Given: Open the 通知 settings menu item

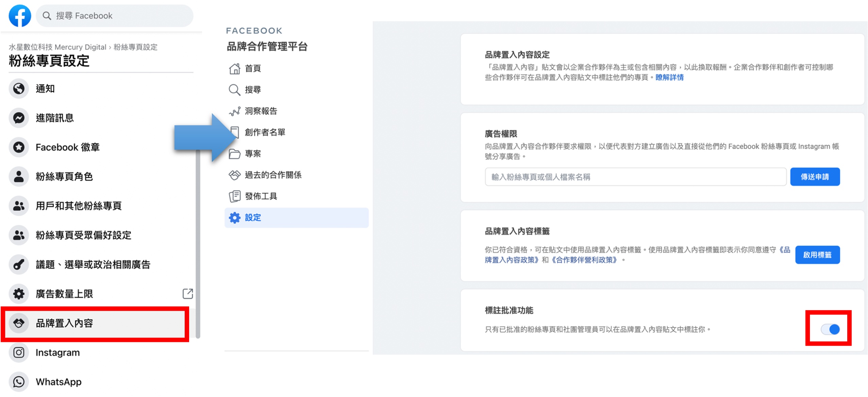Looking at the screenshot, I should pos(46,88).
